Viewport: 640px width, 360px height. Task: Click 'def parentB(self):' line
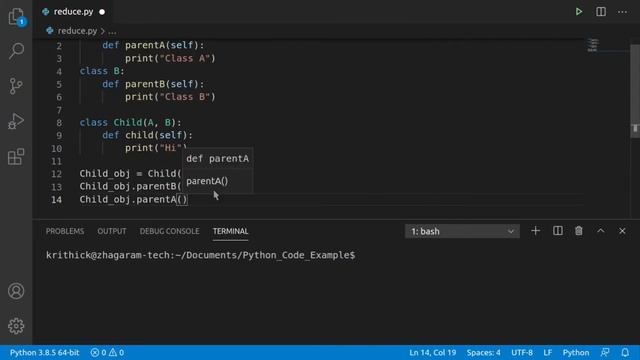pos(153,84)
